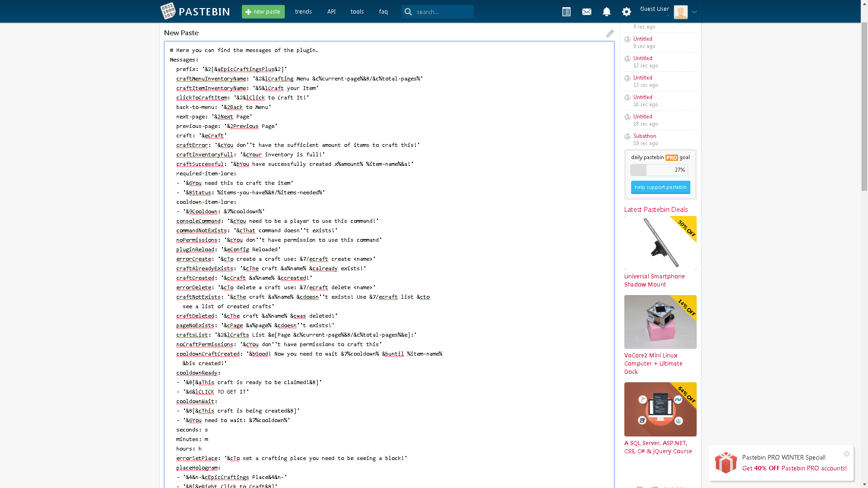Image resolution: width=868 pixels, height=488 pixels.
Task: Click the pencil edit icon near New Paste
Action: point(610,33)
